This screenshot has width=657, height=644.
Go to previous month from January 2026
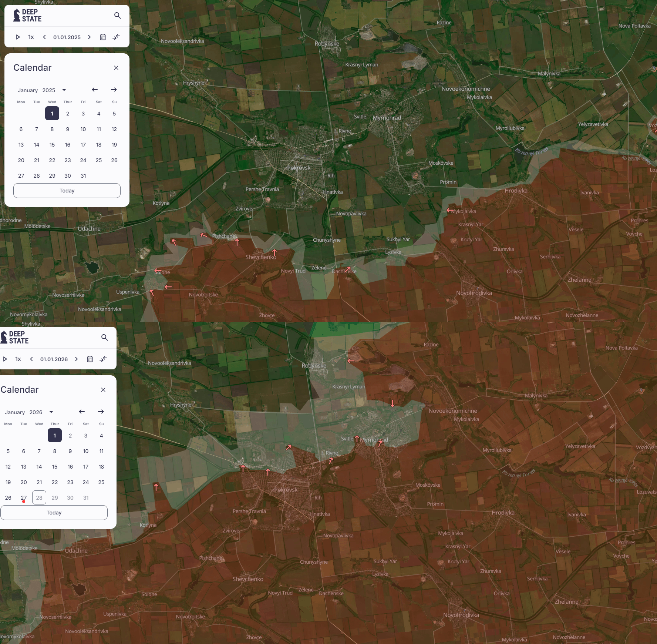pos(82,412)
